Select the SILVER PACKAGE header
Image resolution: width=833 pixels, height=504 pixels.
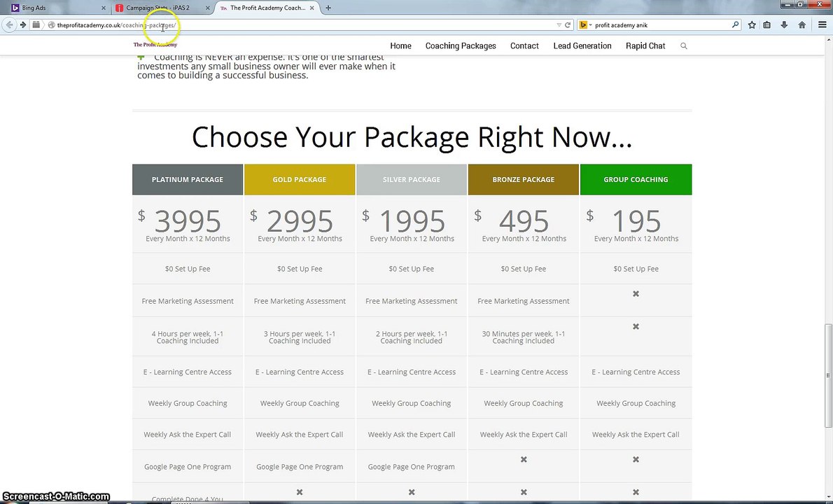point(412,179)
